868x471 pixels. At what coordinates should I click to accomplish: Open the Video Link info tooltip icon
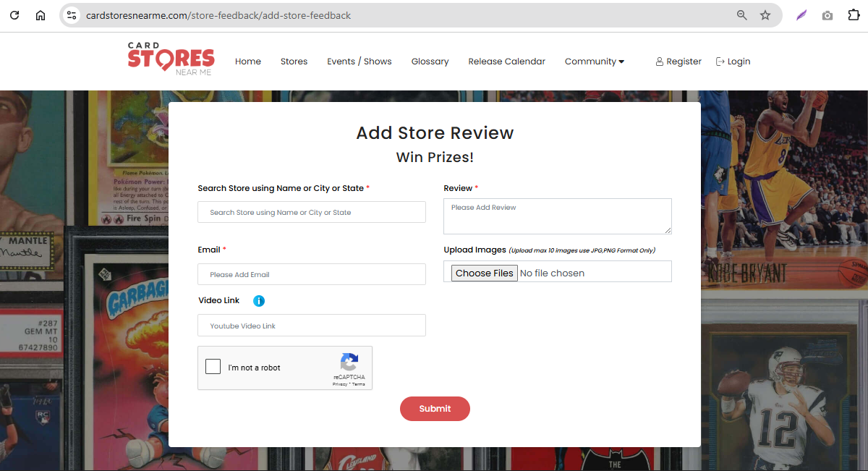point(259,300)
